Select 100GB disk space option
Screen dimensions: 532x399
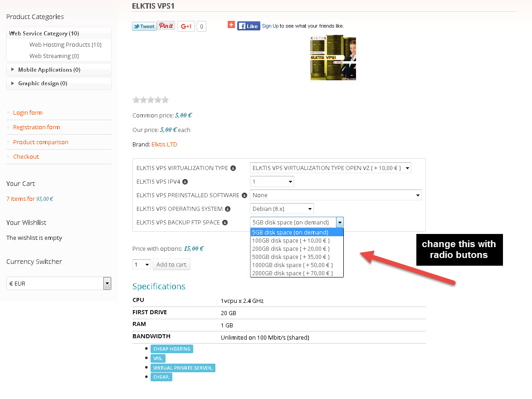(297, 241)
